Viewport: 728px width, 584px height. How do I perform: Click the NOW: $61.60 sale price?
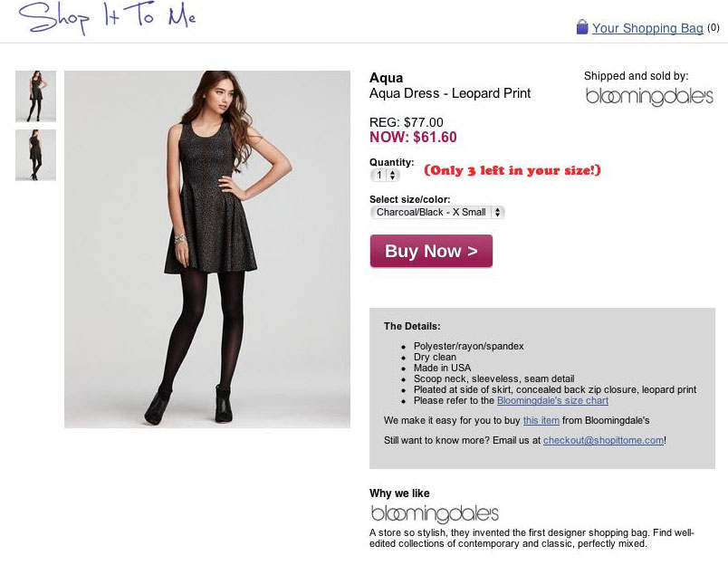point(413,138)
